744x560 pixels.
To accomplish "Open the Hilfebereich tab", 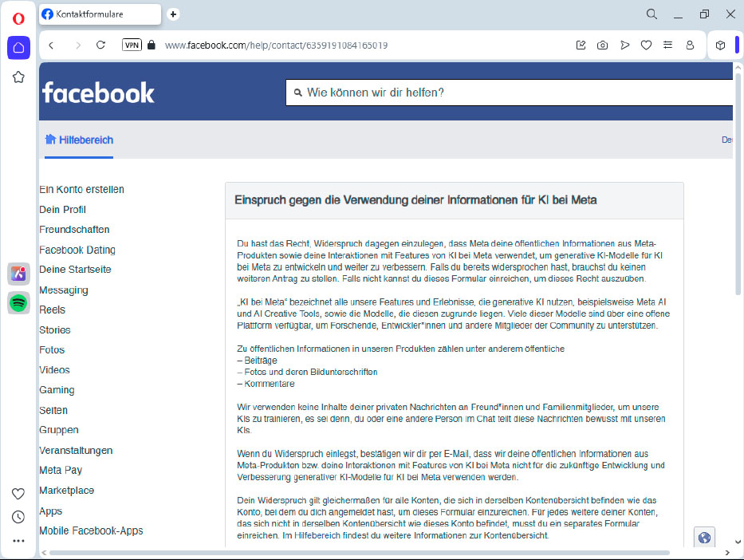I will coord(79,140).
